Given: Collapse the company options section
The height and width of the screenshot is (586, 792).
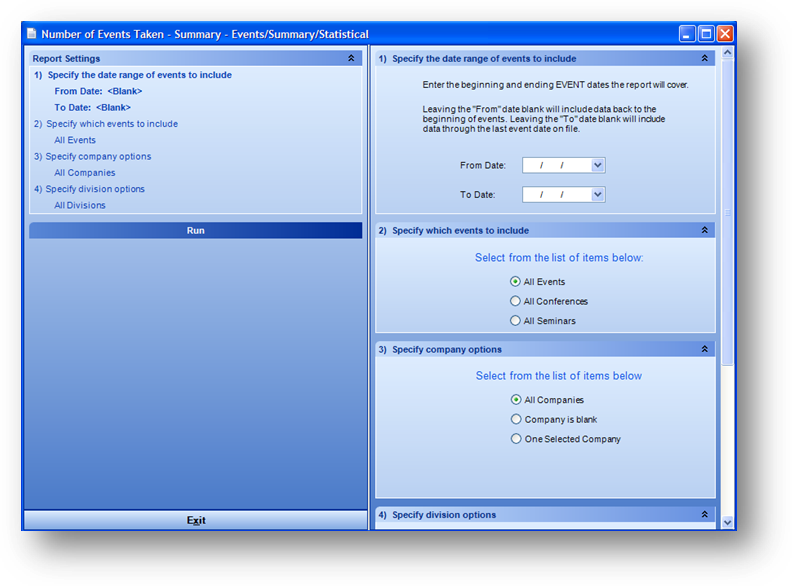Looking at the screenshot, I should pyautogui.click(x=705, y=349).
